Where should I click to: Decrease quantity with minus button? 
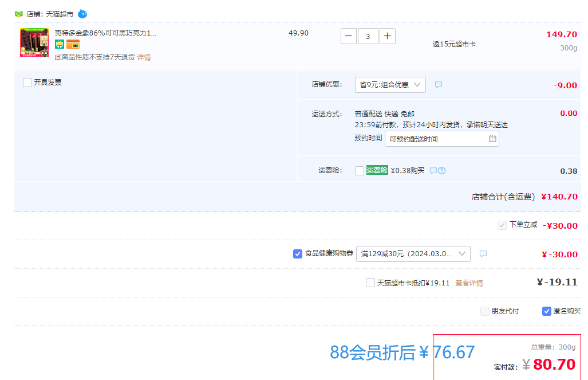[x=348, y=36]
